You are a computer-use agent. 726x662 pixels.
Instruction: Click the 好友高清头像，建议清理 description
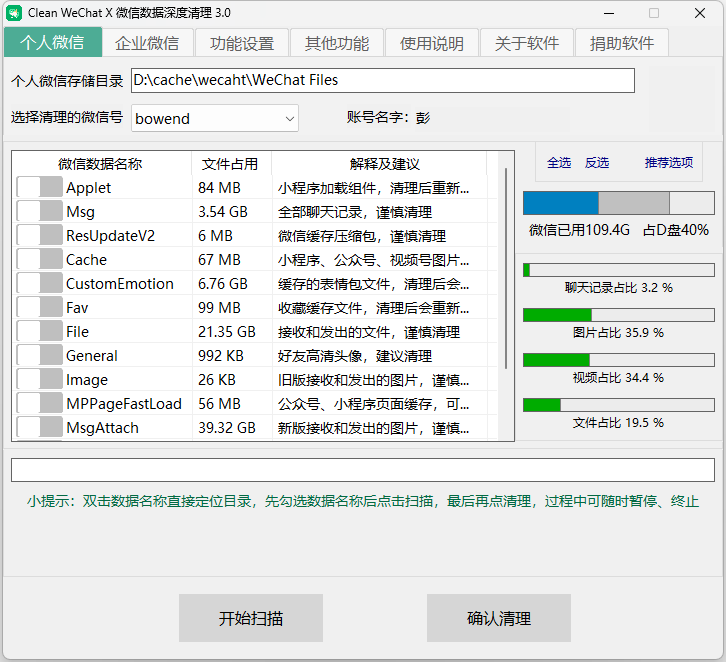click(x=355, y=356)
